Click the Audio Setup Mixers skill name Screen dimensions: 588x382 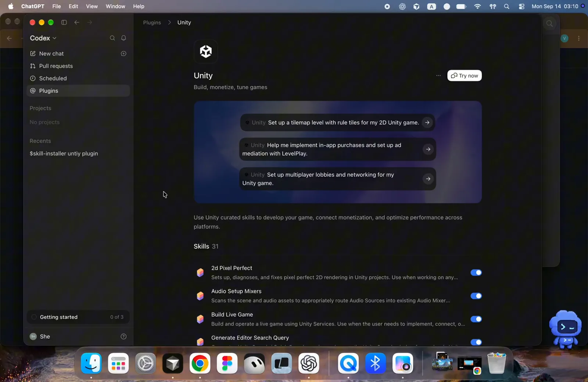[236, 291]
